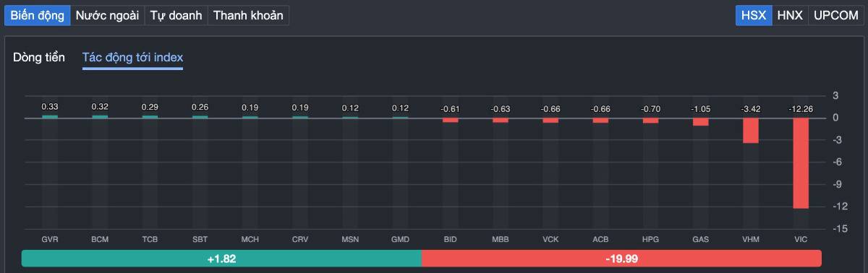Click the ACB ticker label
Viewport: 868px width, 273px height.
[600, 239]
